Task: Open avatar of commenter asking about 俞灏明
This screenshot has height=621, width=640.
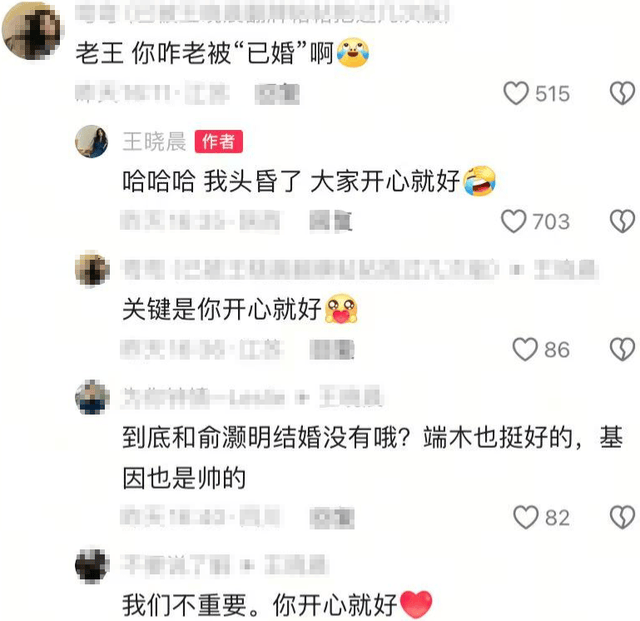Action: (92, 397)
